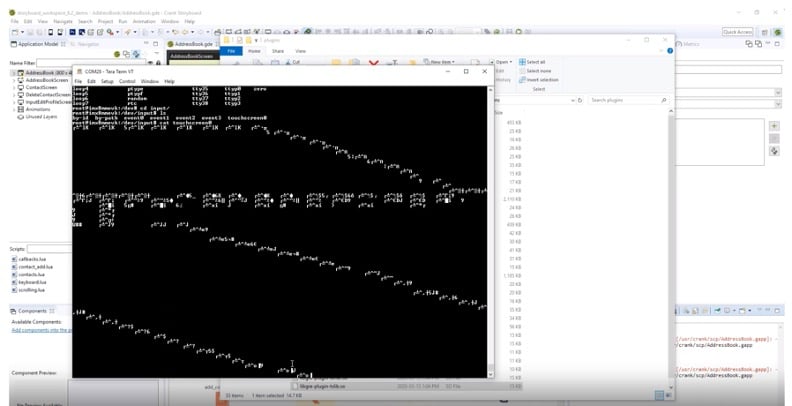Expand the DeleteContactScreen tree node
The width and height of the screenshot is (792, 406).
14,95
